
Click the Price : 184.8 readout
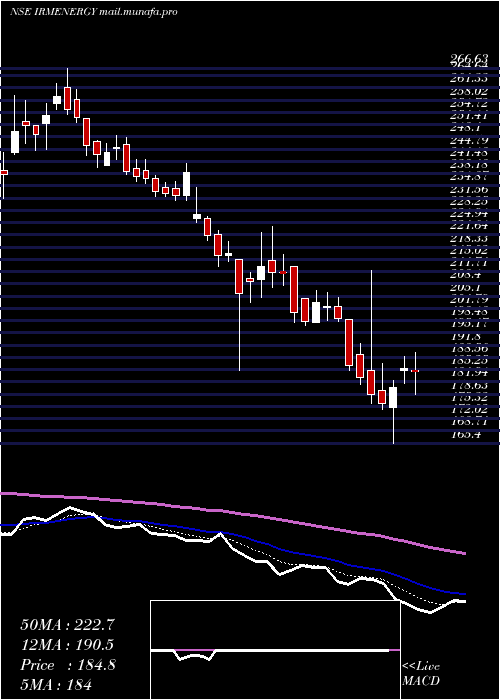click(68, 665)
